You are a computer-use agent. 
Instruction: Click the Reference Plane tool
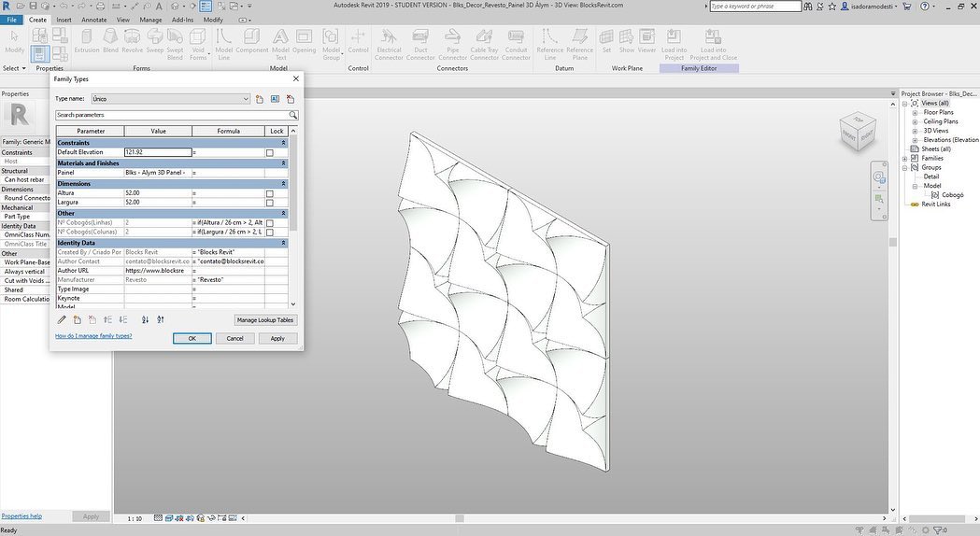click(x=580, y=44)
